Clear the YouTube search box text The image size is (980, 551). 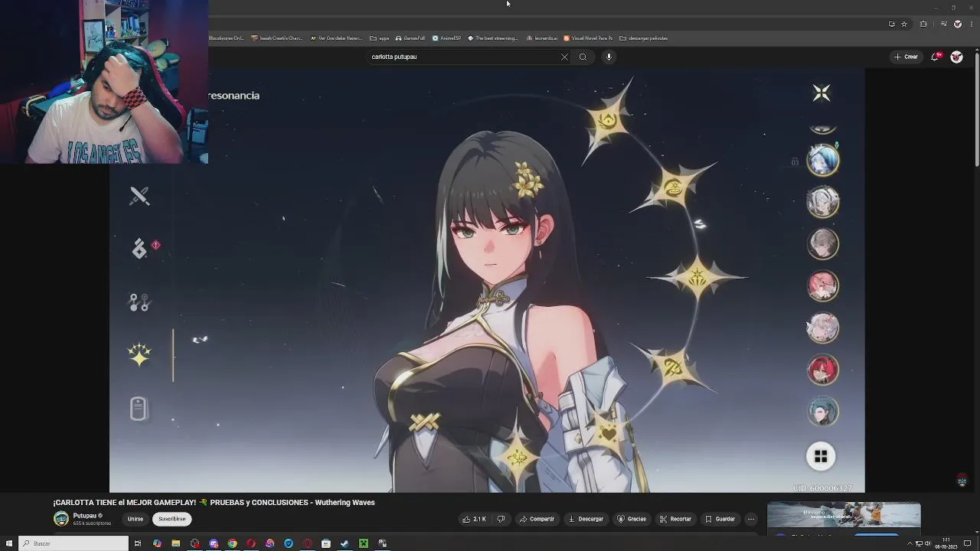[564, 57]
